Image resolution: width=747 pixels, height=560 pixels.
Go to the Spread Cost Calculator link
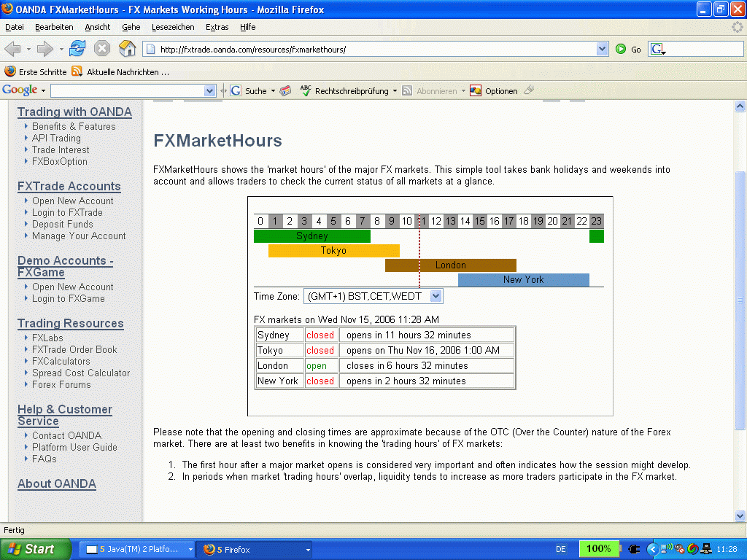coord(81,373)
